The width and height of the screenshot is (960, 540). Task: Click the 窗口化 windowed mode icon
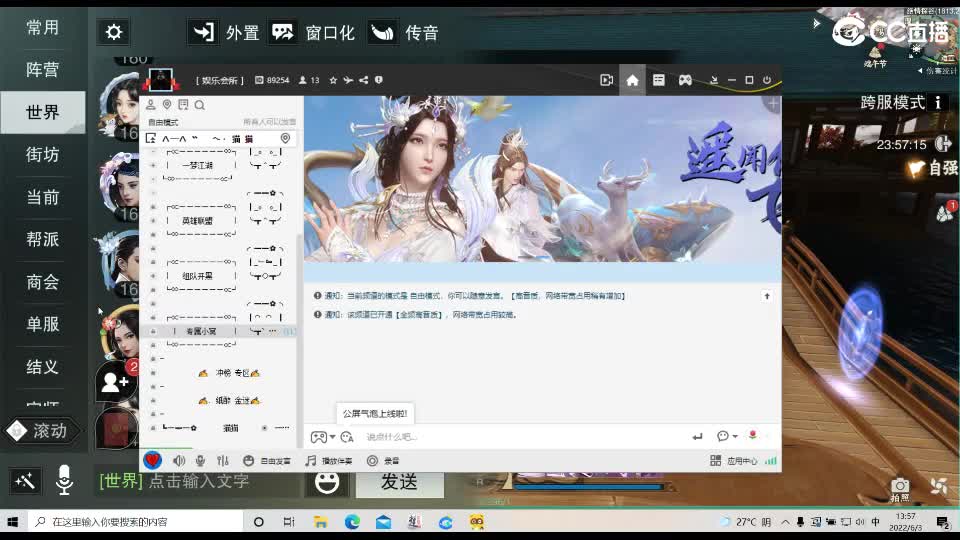(282, 32)
